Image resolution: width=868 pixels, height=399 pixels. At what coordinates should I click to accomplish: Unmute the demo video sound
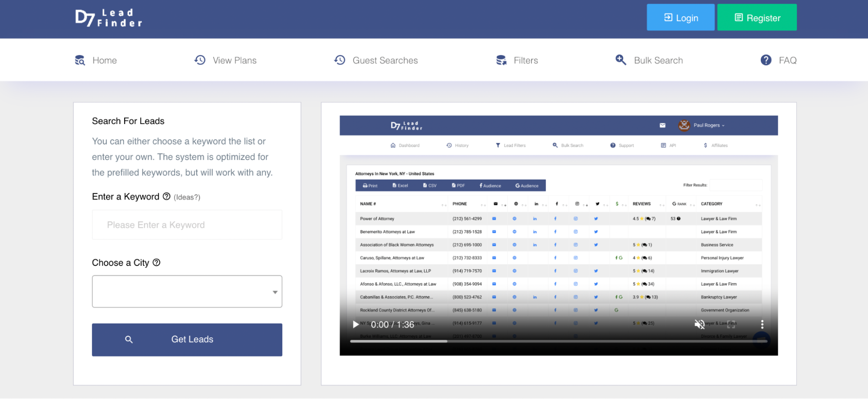700,324
